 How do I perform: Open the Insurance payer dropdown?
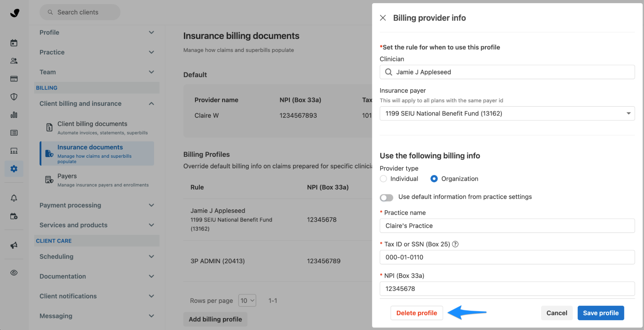point(507,114)
